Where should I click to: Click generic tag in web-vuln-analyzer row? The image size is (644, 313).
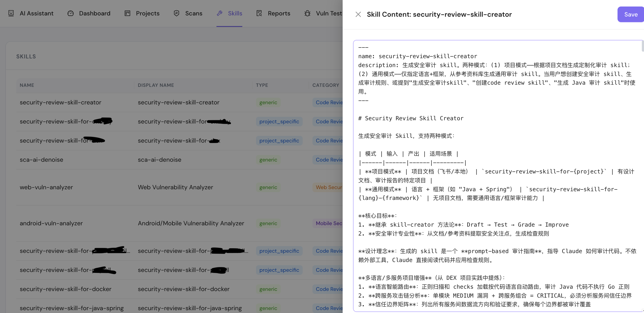268,187
